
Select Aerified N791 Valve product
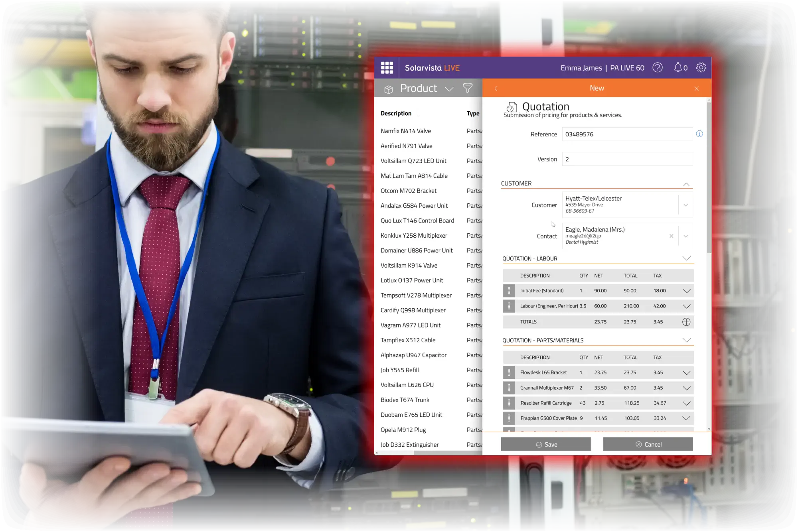(407, 146)
